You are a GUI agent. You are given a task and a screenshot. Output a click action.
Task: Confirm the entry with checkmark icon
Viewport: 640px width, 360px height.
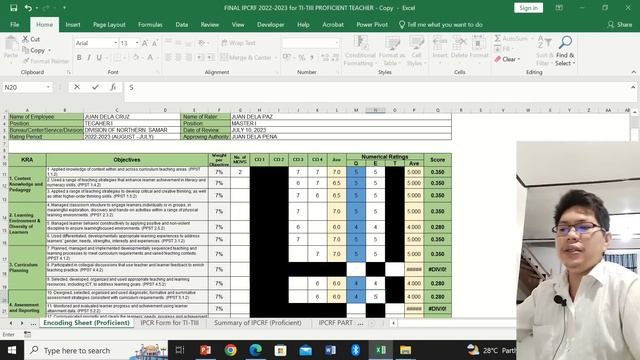[x=95, y=87]
